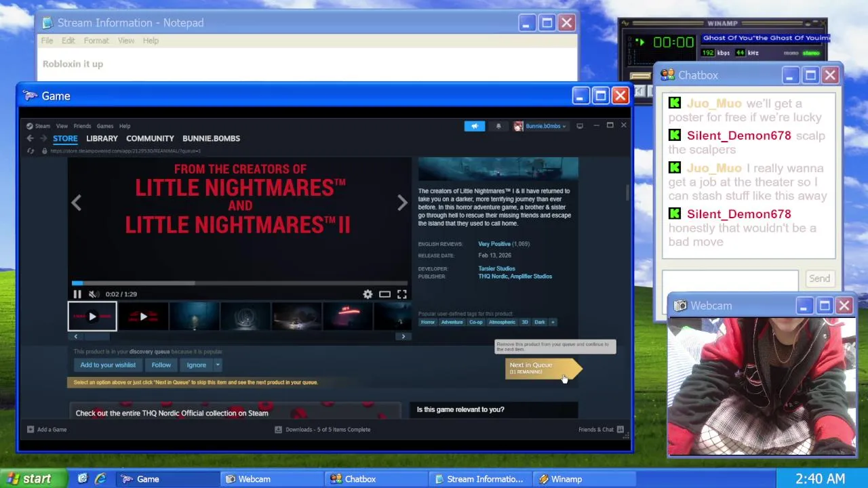Open the Friends menu in Steam

[x=82, y=126]
